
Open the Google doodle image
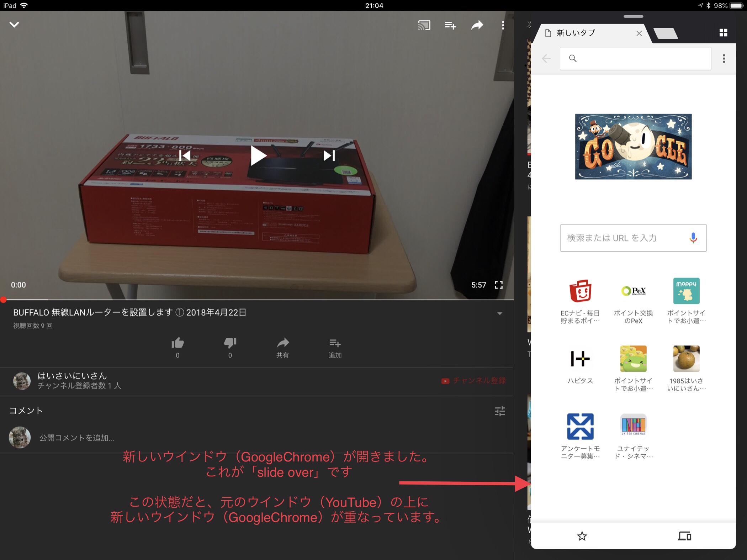click(633, 146)
